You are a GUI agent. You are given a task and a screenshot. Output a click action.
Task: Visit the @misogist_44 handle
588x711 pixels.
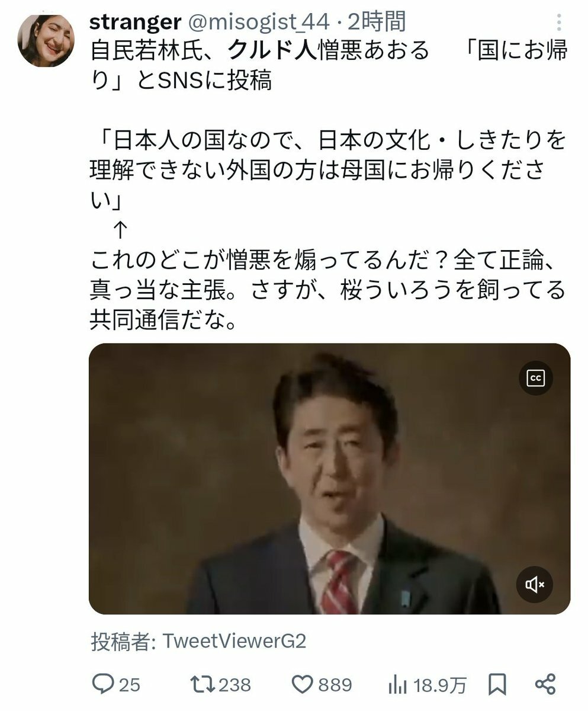coord(258,23)
